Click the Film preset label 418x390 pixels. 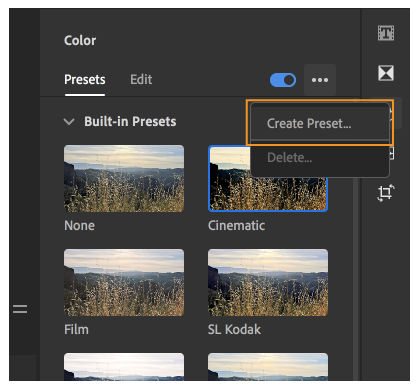pos(76,330)
